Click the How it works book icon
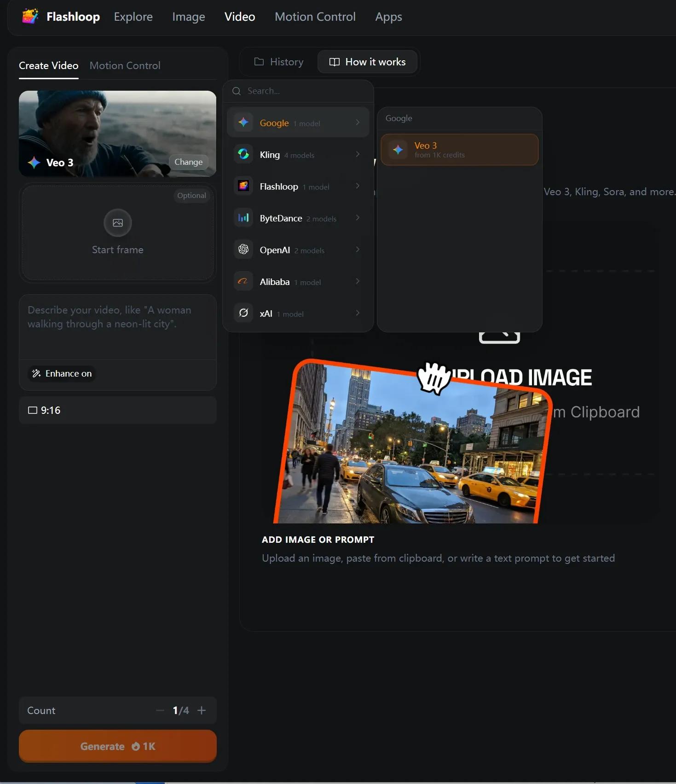The width and height of the screenshot is (676, 784). point(335,62)
